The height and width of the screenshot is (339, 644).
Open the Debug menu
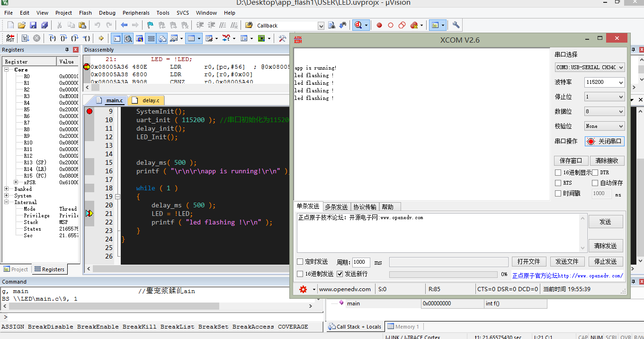pyautogui.click(x=107, y=13)
